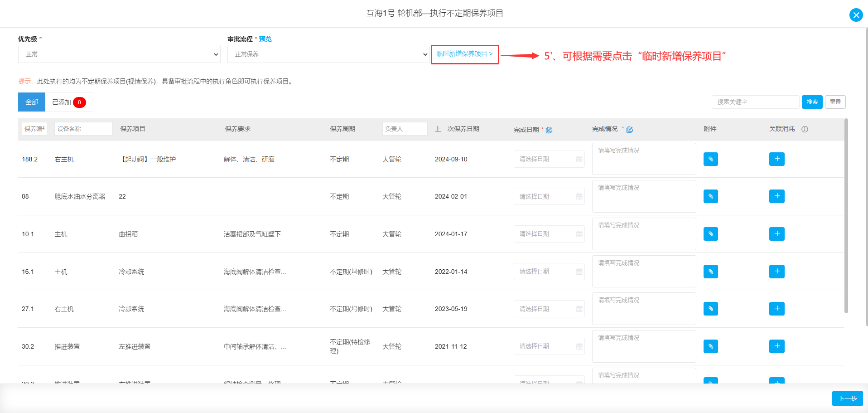Click the 下一步 button
868x413 pixels.
click(x=847, y=398)
